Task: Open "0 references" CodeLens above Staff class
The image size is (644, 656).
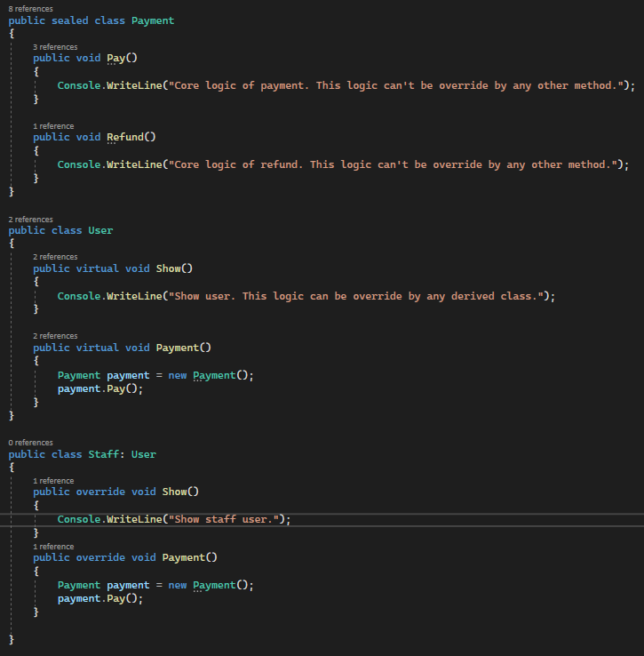Action: click(x=30, y=442)
